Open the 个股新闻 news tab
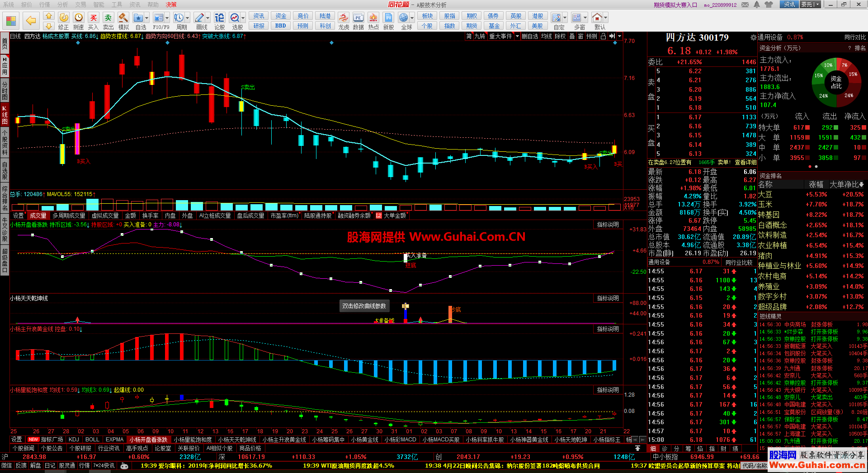 (23, 448)
